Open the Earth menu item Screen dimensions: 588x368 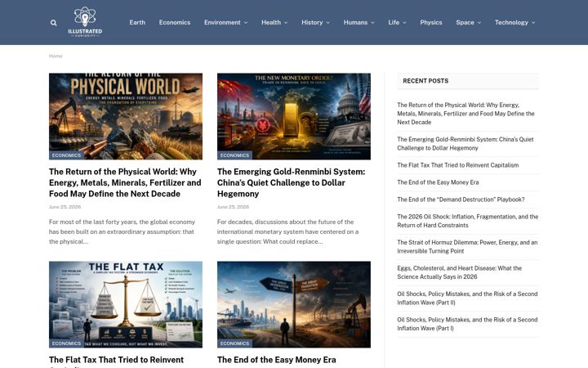tap(137, 23)
